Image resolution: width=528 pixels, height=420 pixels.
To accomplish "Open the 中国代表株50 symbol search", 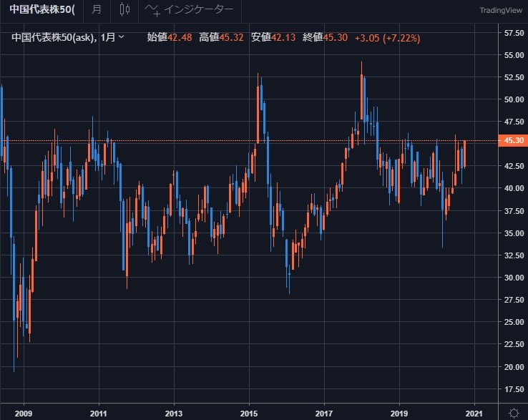I will click(x=42, y=9).
